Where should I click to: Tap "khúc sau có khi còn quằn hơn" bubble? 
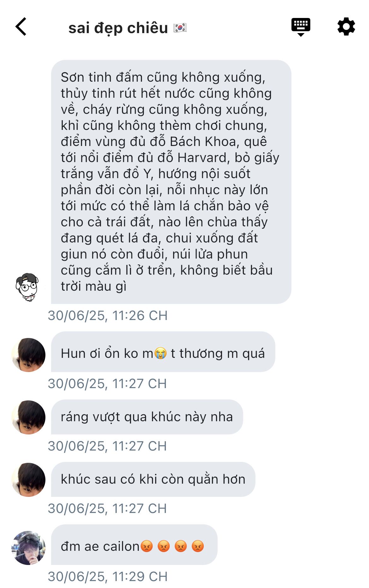click(153, 479)
